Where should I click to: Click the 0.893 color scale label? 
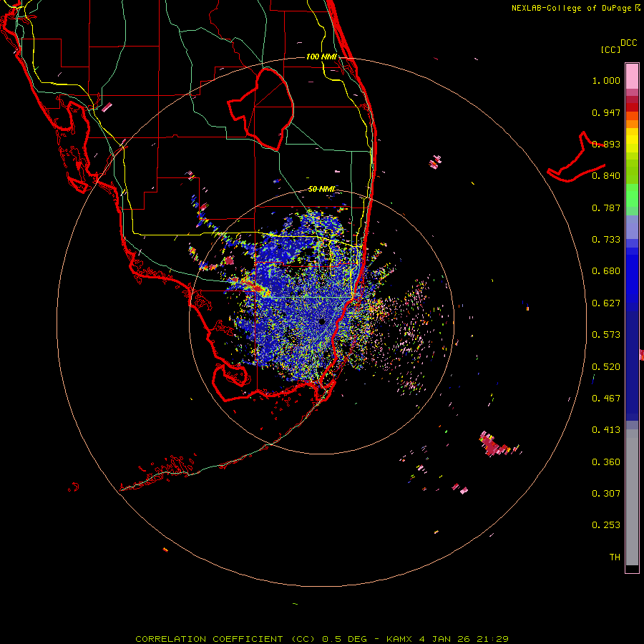(x=606, y=144)
